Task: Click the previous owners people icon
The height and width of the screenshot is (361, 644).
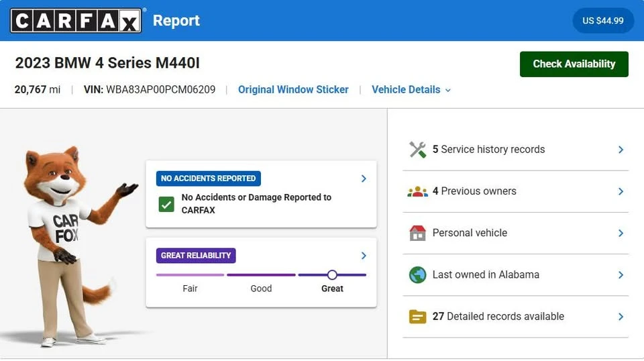Action: (418, 191)
